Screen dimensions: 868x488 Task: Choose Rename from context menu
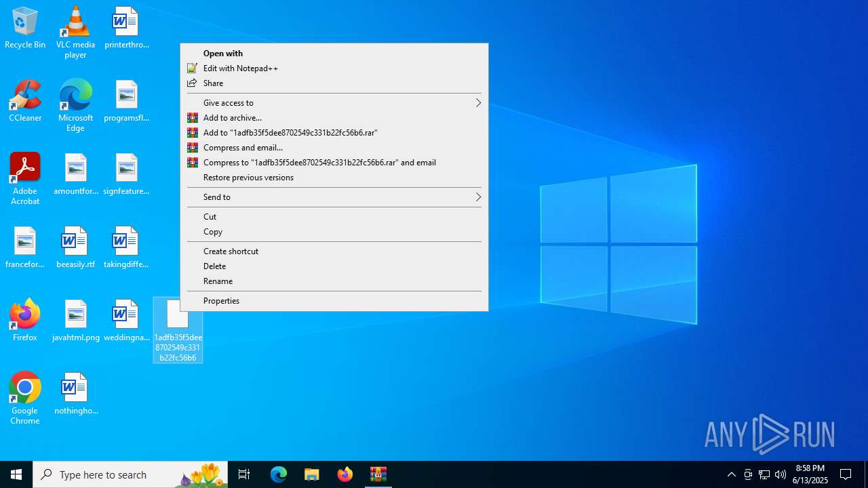334,281
